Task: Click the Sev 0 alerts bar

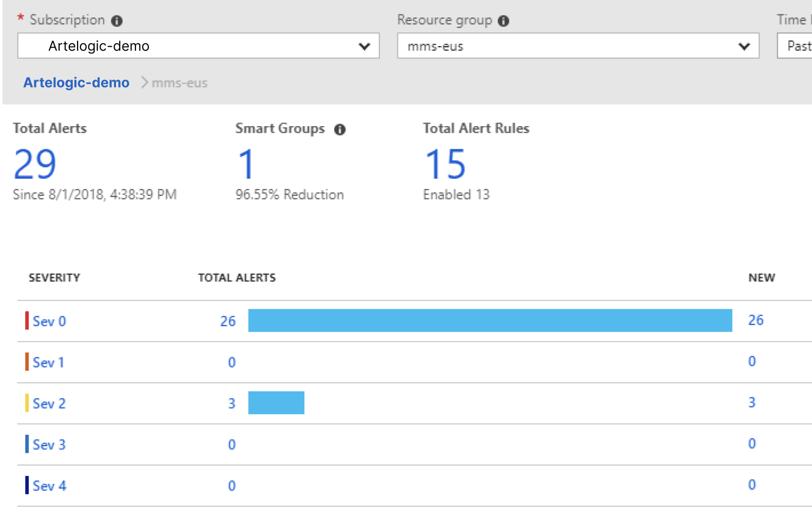Action: click(490, 320)
